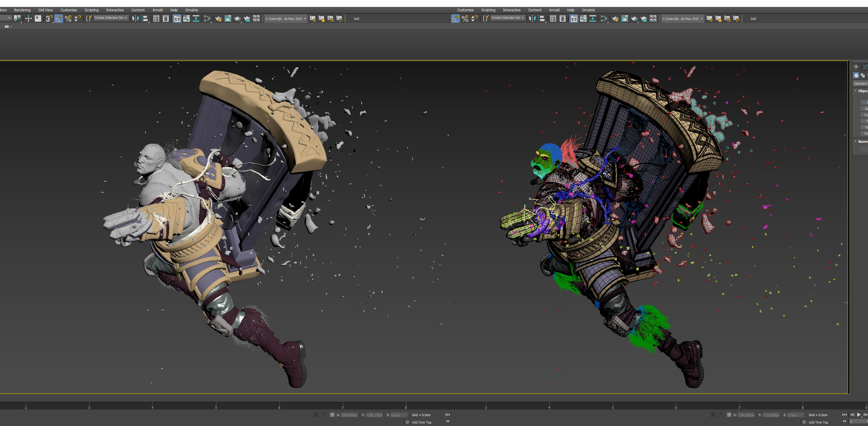The height and width of the screenshot is (426, 868).
Task: Open the Civil View menu
Action: pos(46,10)
